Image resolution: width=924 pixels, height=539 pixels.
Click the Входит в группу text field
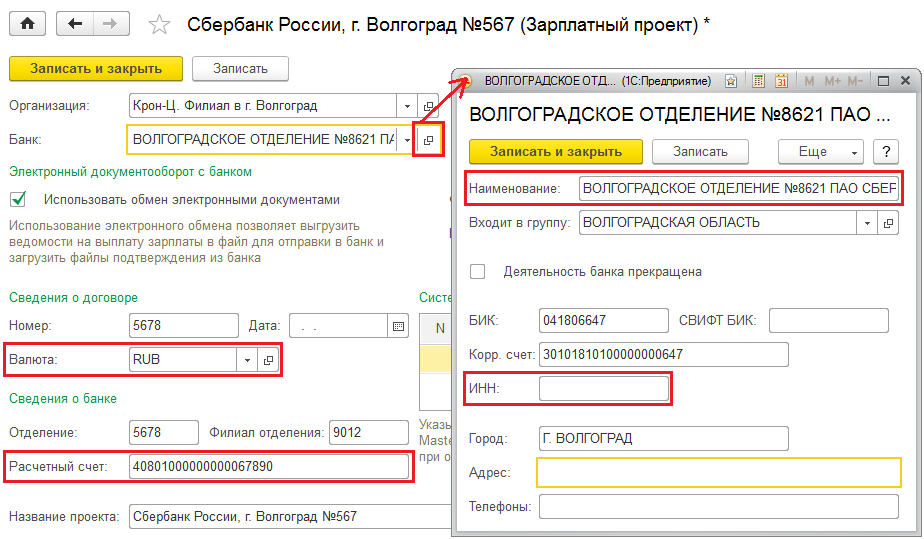tap(718, 223)
